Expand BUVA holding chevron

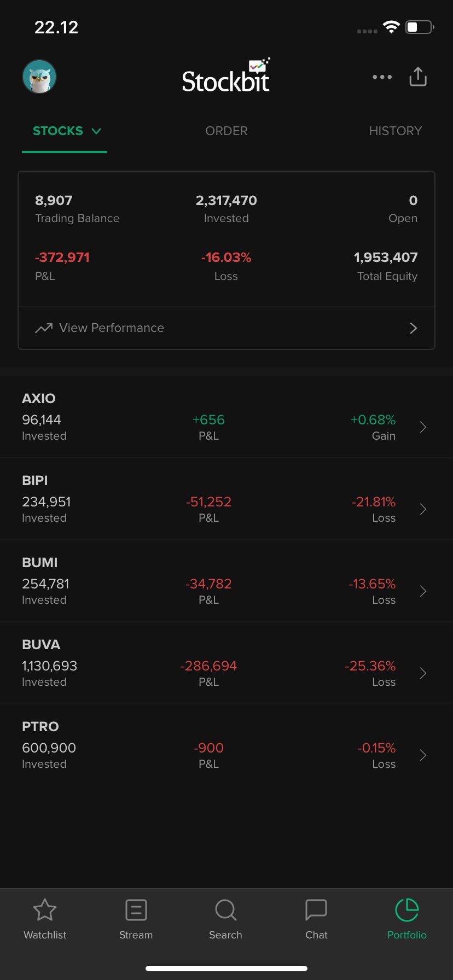tap(423, 673)
